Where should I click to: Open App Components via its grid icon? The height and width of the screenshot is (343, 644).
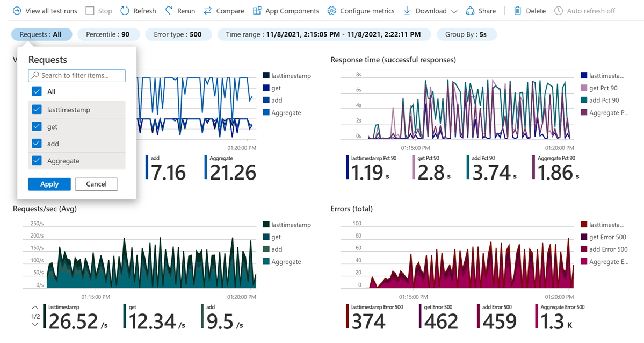[x=257, y=11]
